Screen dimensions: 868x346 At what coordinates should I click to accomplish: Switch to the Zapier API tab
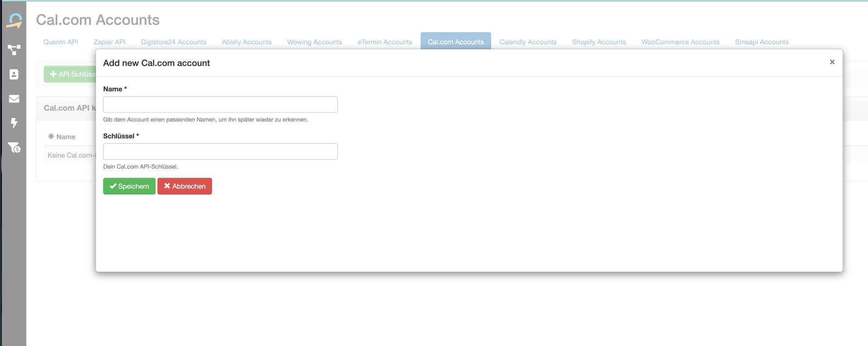point(110,42)
